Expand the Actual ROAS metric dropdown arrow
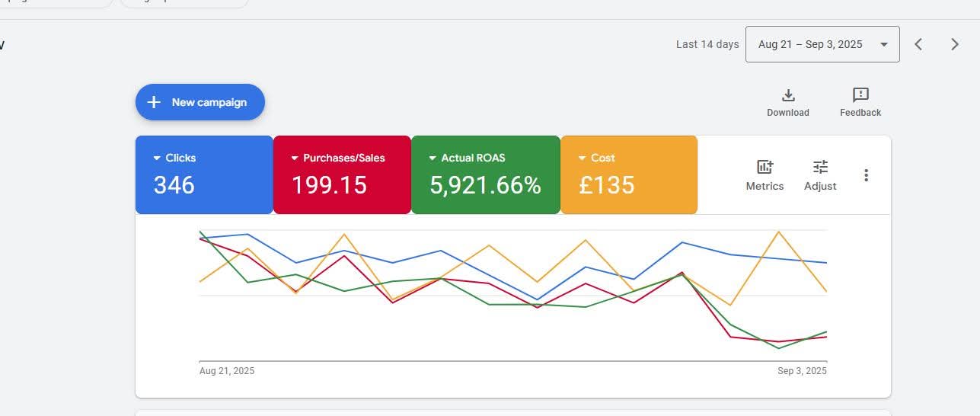 pyautogui.click(x=433, y=158)
